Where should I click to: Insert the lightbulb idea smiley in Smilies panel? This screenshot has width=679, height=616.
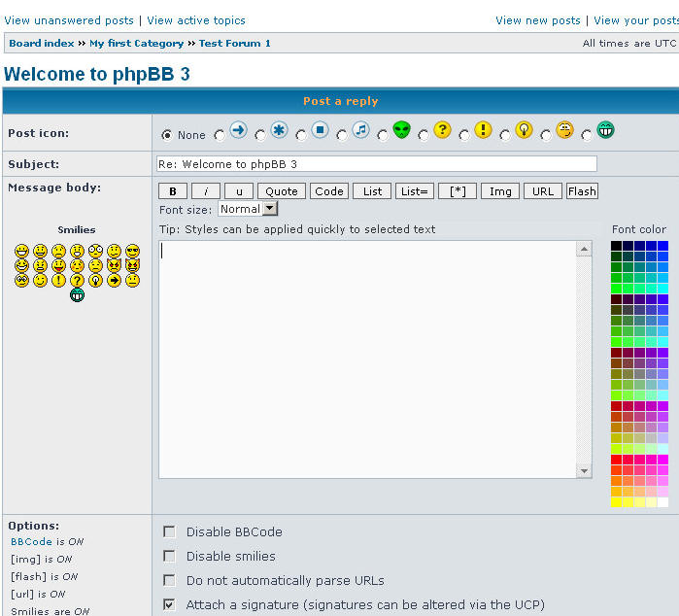tap(96, 280)
